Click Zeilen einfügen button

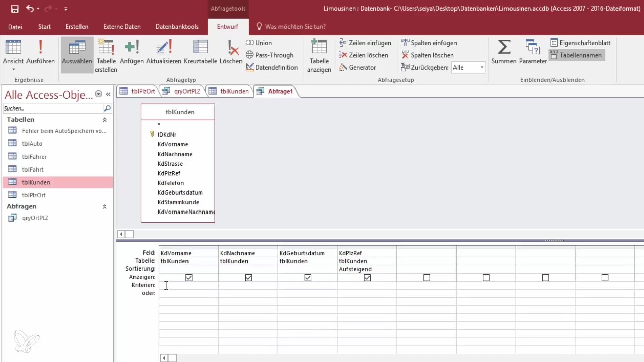point(365,43)
